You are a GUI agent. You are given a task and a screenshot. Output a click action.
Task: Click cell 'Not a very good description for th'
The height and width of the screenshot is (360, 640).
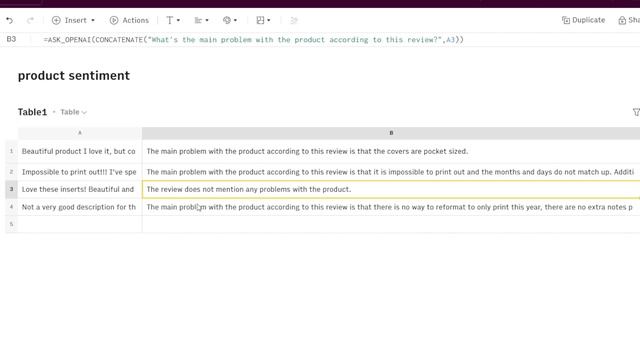click(x=80, y=207)
